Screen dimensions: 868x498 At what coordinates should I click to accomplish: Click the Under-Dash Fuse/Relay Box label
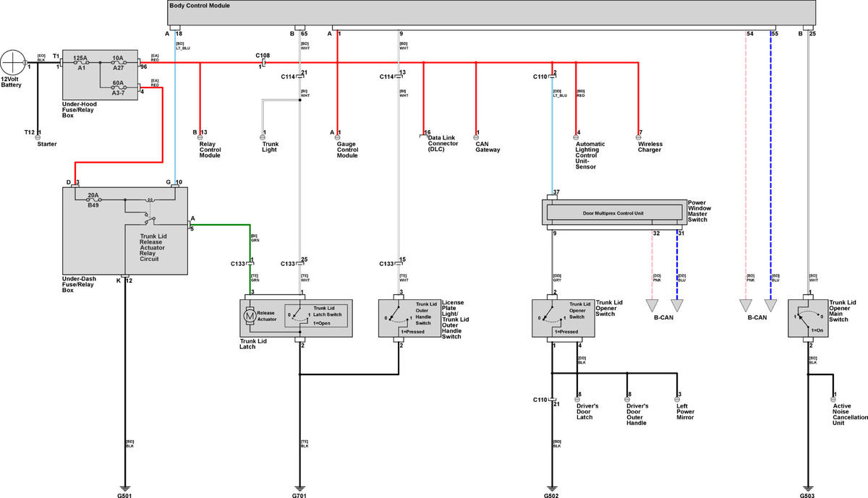pyautogui.click(x=82, y=284)
